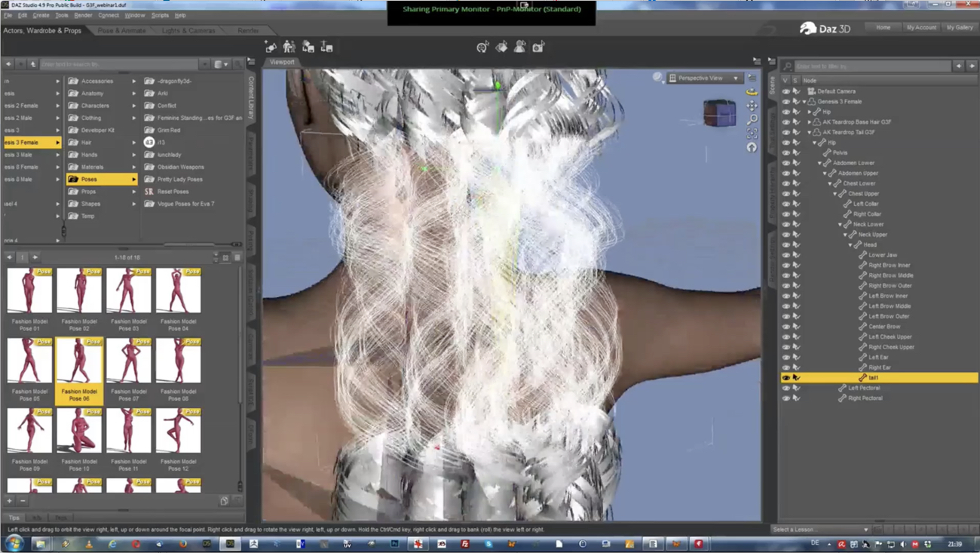Open the viewport options icon near Perspective View

click(x=751, y=78)
